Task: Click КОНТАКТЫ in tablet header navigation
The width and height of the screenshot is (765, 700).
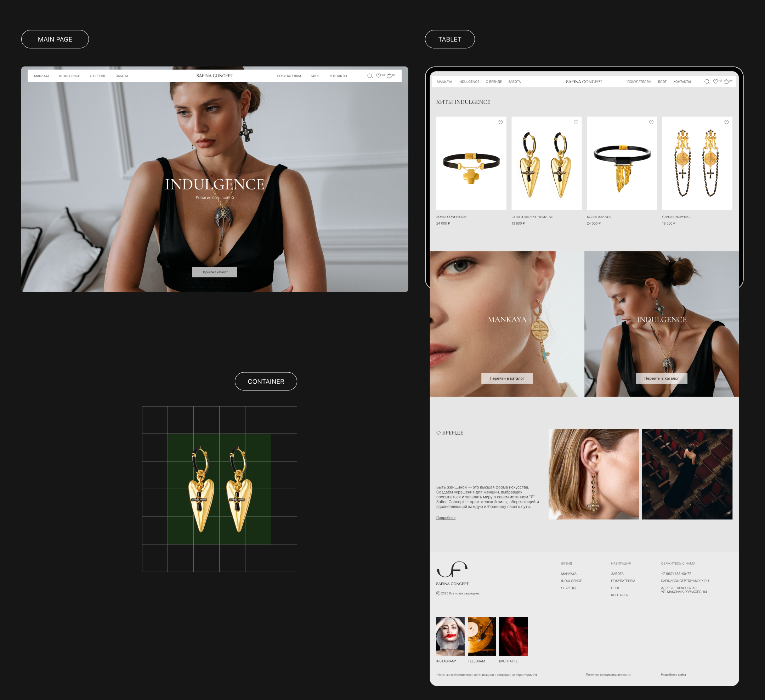Action: point(681,82)
